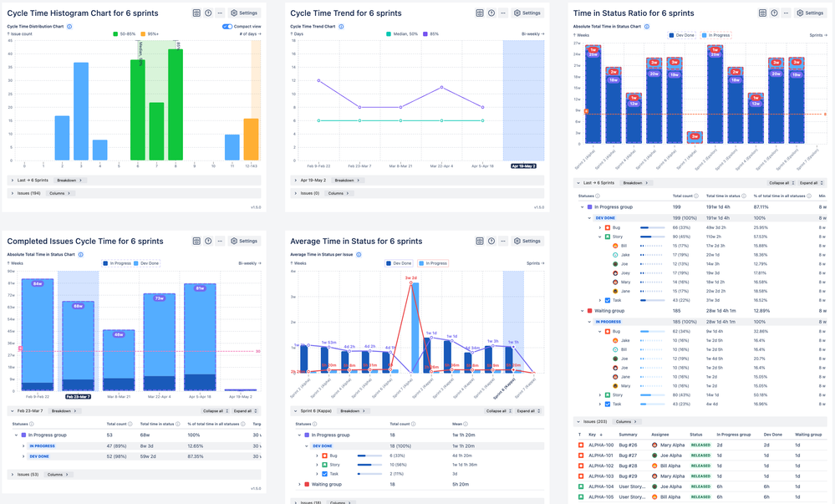
Task: Click the help icon on Cycle Time Trend chart
Action: point(491,13)
